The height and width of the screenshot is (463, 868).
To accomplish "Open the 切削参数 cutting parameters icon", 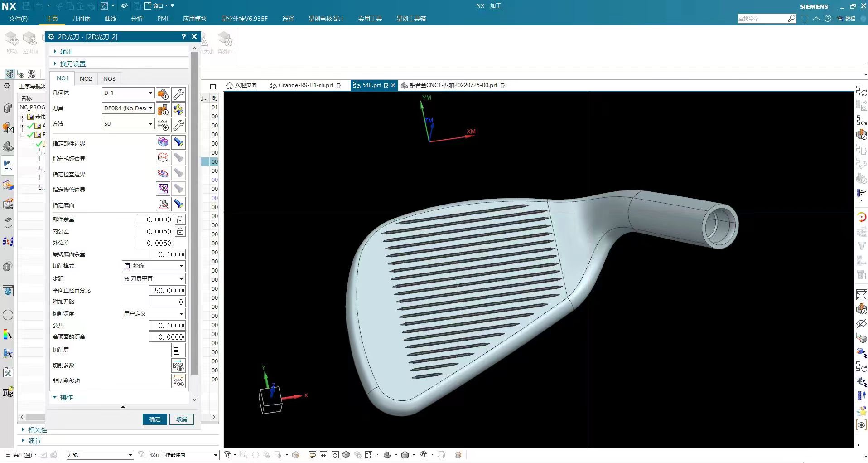I will tap(178, 366).
